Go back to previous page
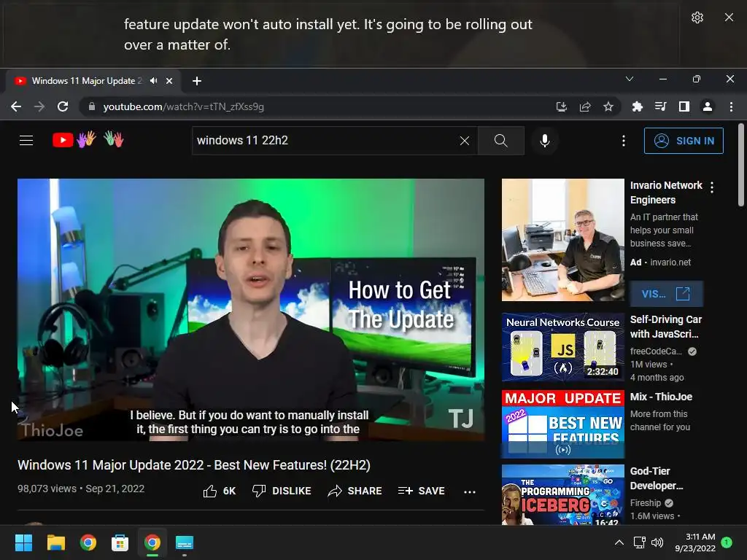The image size is (747, 560). (x=16, y=106)
